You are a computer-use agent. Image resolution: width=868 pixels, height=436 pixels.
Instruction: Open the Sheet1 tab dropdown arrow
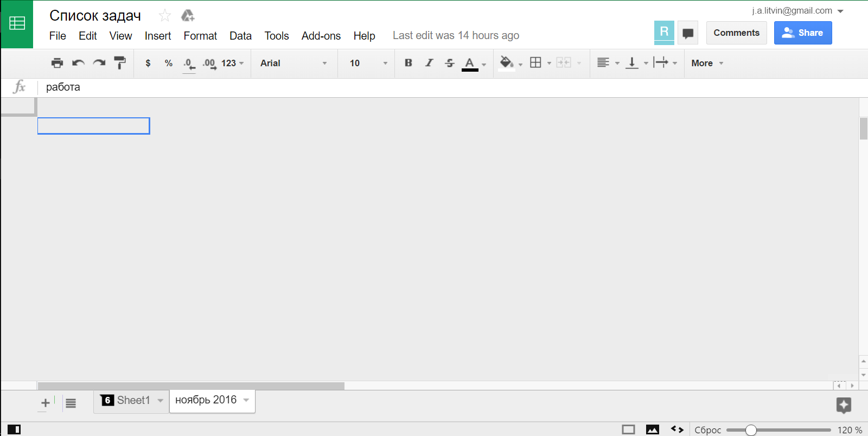pos(161,401)
